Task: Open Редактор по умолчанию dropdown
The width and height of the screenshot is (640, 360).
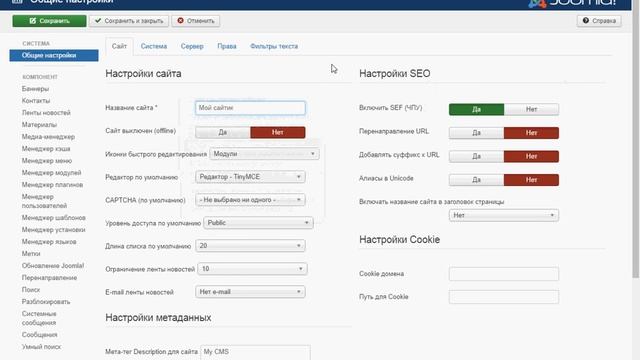Action: (x=250, y=177)
